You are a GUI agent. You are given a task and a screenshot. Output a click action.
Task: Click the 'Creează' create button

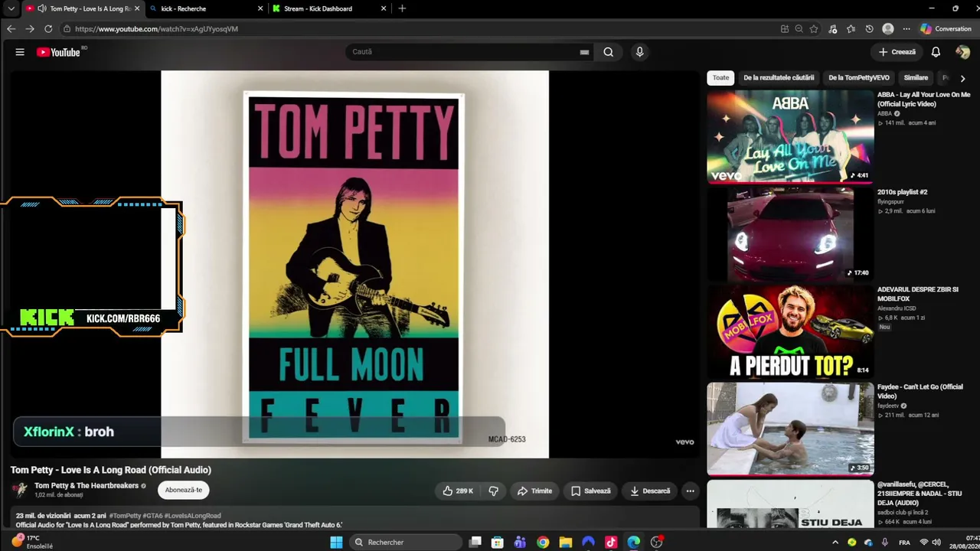897,52
